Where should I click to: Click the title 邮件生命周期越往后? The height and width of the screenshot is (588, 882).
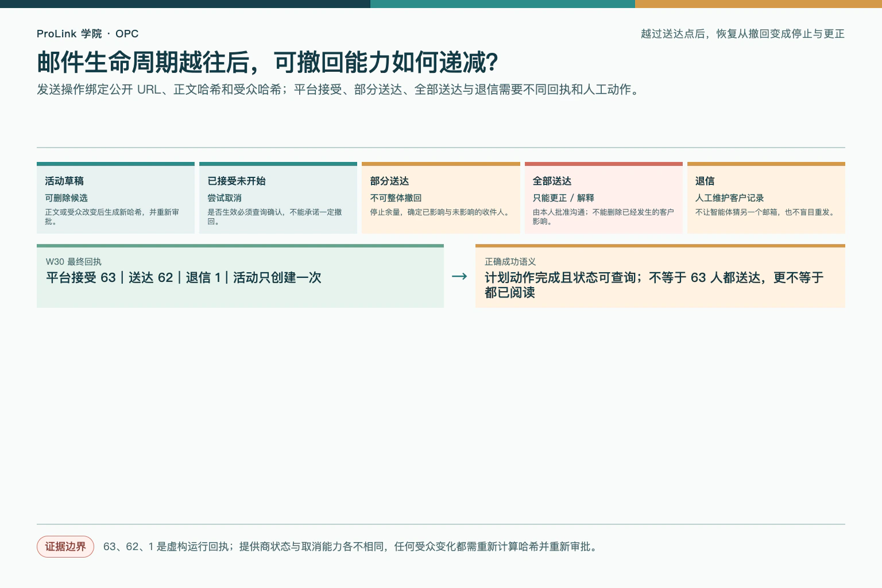[268, 62]
